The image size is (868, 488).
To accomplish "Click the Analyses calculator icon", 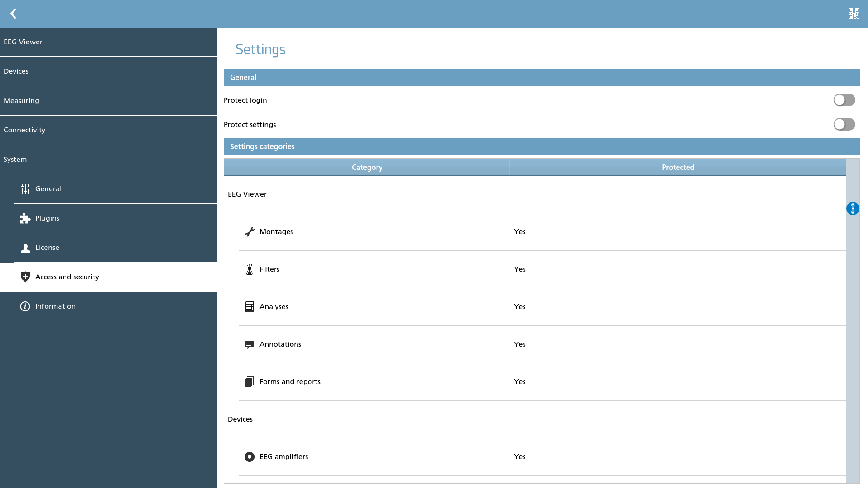I will [x=250, y=307].
